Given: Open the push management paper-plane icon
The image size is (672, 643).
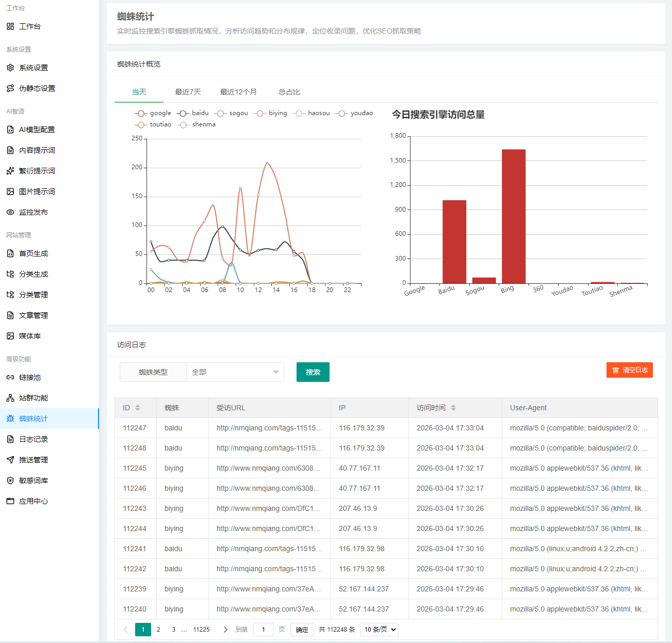Looking at the screenshot, I should point(10,460).
